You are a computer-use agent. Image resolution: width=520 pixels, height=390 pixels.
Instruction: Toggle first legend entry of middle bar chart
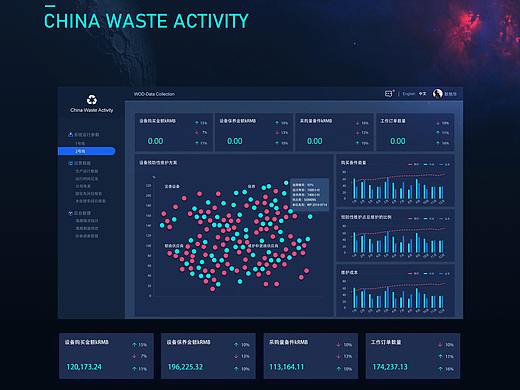414,219
